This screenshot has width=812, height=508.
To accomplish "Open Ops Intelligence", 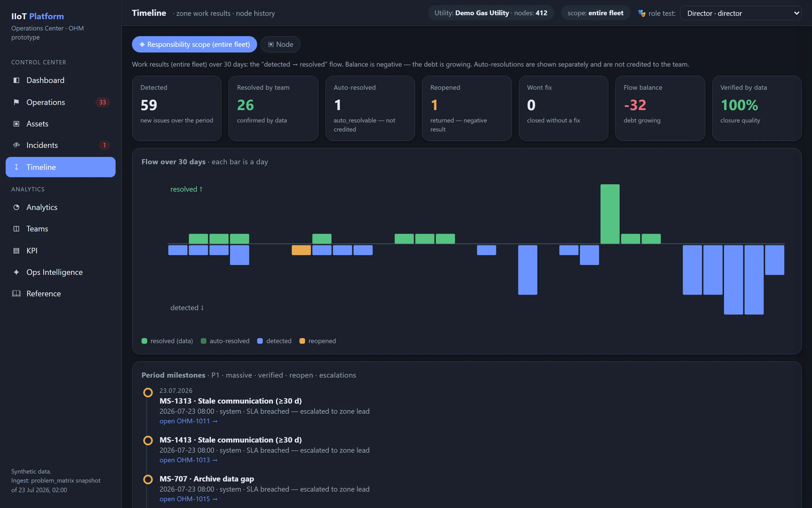I will pyautogui.click(x=60, y=272).
